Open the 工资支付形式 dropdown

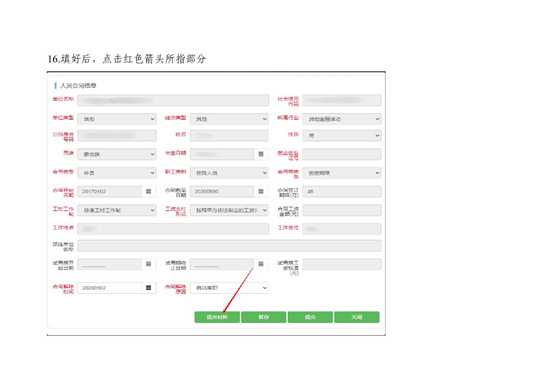229,210
